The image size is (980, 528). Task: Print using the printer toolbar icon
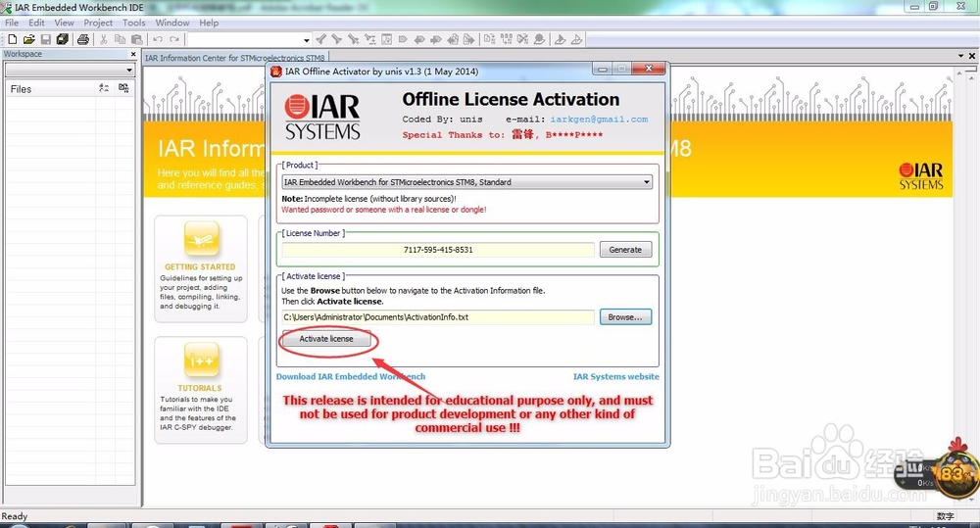click(83, 39)
